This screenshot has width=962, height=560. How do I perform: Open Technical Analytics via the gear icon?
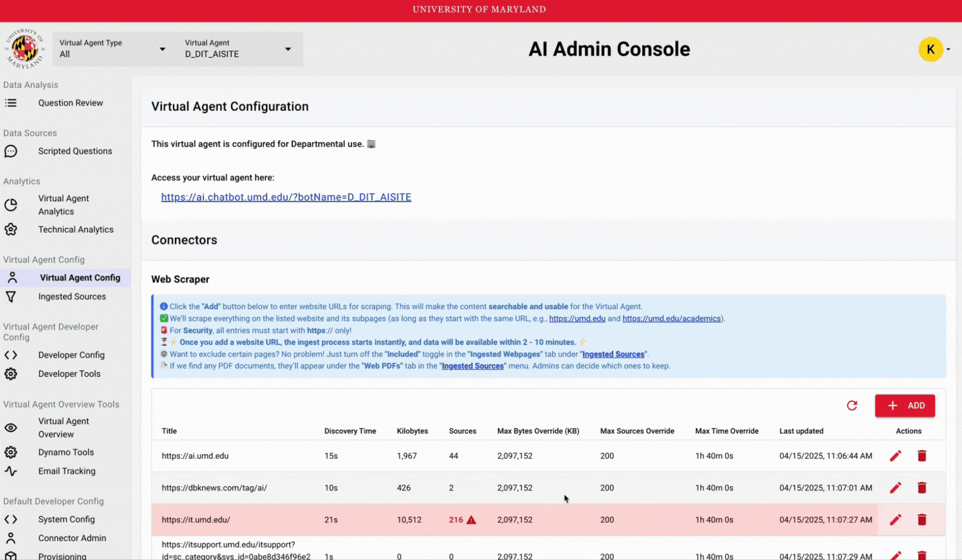(11, 229)
